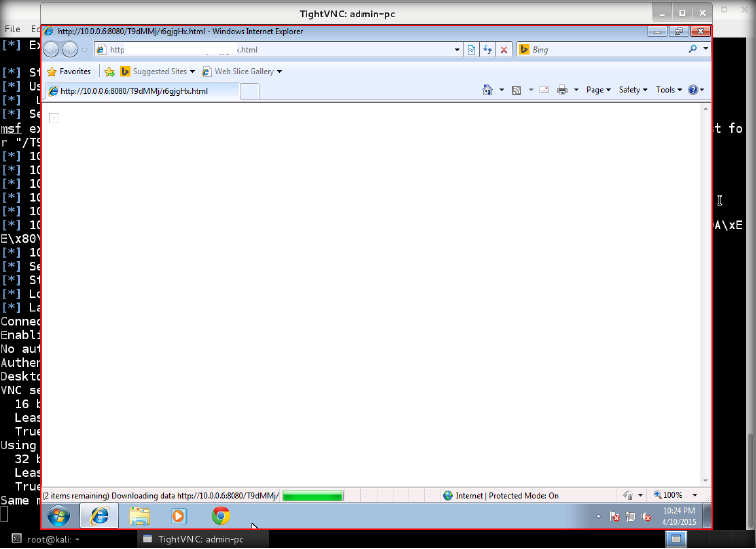Open the 100% zoom level control
The height and width of the screenshot is (549, 756).
(668, 495)
